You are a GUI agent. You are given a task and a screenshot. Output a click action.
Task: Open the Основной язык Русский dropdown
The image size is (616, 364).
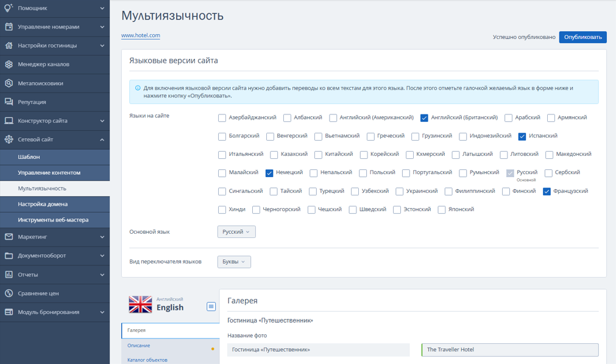(x=236, y=232)
